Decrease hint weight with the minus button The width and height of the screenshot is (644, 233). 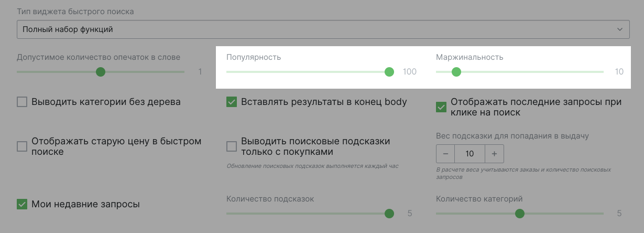pos(445,154)
